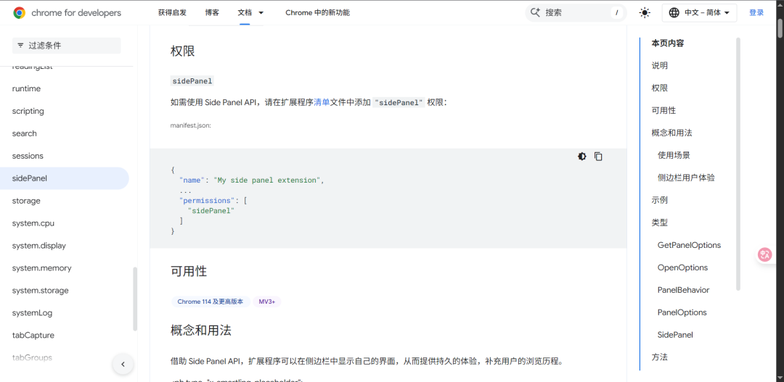
Task: Toggle the site light/dark theme icon
Action: (644, 13)
